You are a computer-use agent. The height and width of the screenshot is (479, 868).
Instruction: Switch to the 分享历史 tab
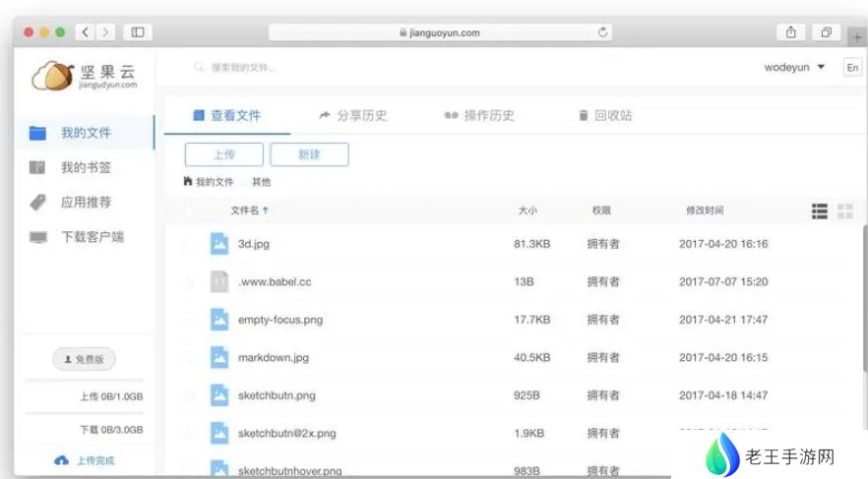click(x=352, y=116)
